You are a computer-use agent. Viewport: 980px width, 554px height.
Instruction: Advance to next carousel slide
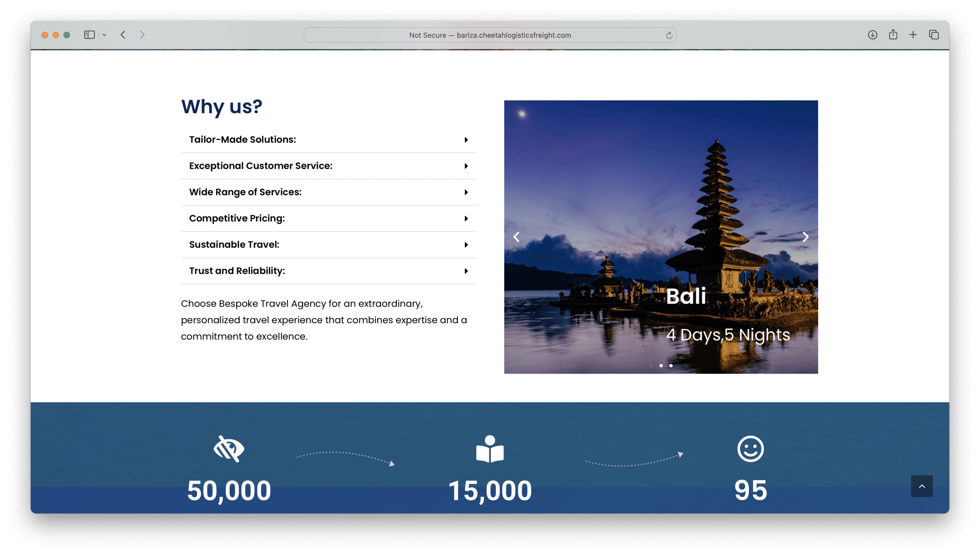tap(805, 237)
